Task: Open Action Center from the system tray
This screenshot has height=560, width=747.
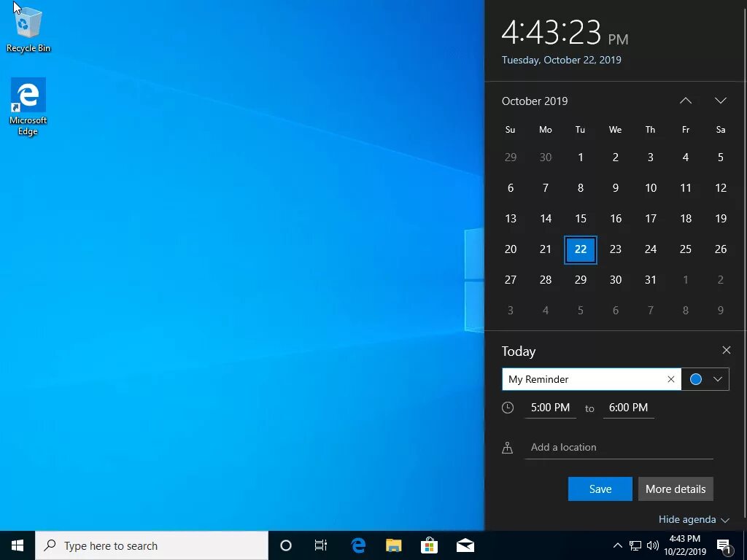Action: (x=724, y=545)
